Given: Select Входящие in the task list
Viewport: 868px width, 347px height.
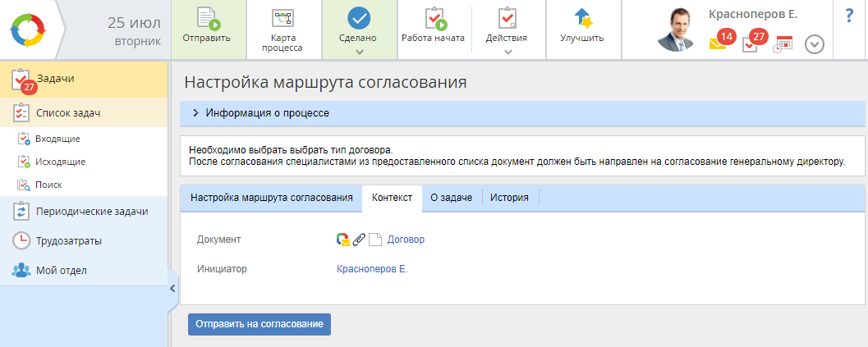Looking at the screenshot, I should (57, 139).
